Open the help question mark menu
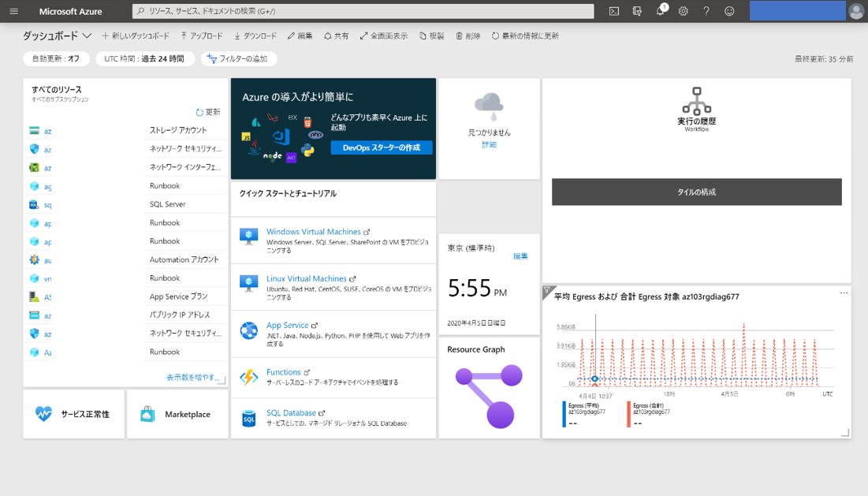This screenshot has height=496, width=868. coord(706,11)
